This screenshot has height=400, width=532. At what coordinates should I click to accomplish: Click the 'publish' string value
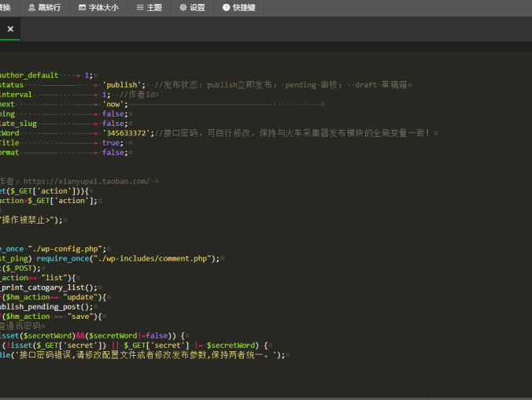pos(124,84)
